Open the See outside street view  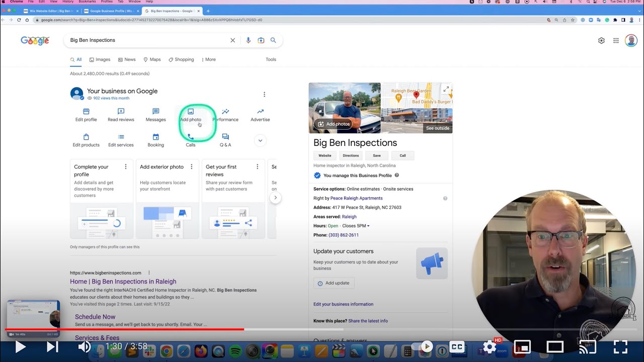coord(437,128)
